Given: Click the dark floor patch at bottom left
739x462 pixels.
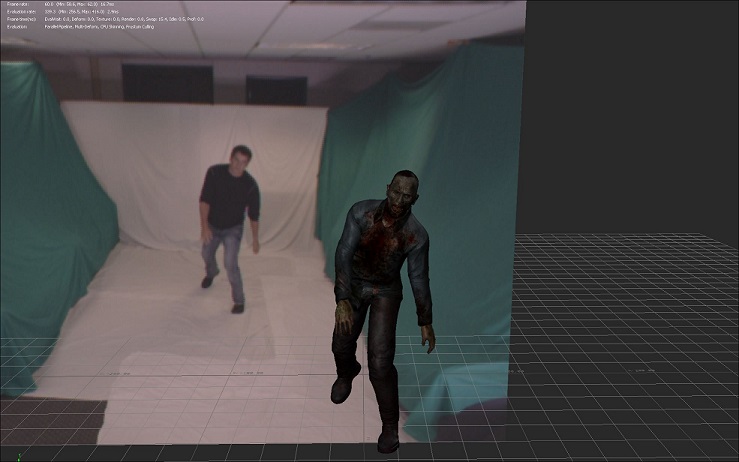Looking at the screenshot, I should pyautogui.click(x=50, y=422).
